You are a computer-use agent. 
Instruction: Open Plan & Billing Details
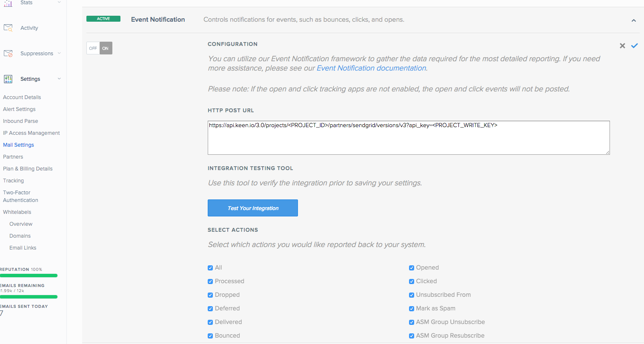pos(28,169)
